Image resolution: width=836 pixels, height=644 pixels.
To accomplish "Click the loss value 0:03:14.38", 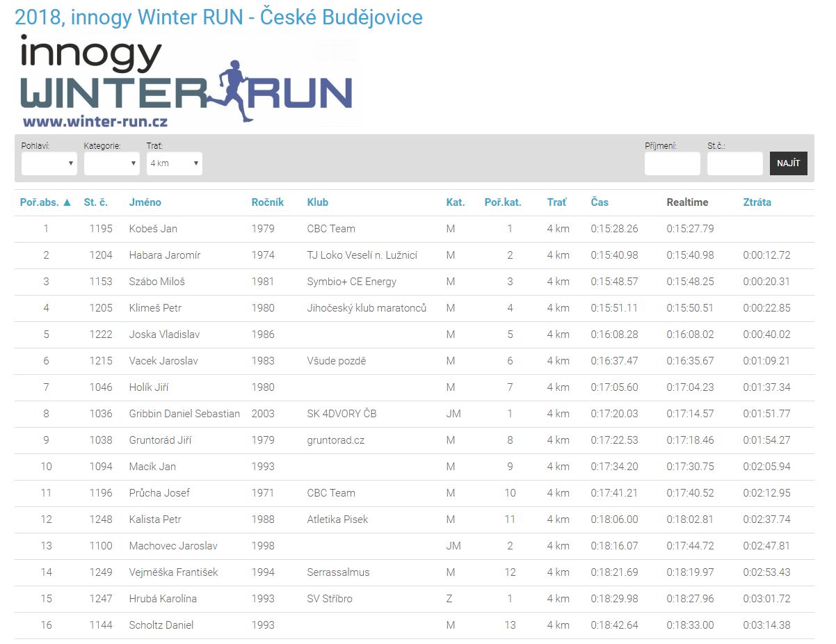I will coord(767,625).
